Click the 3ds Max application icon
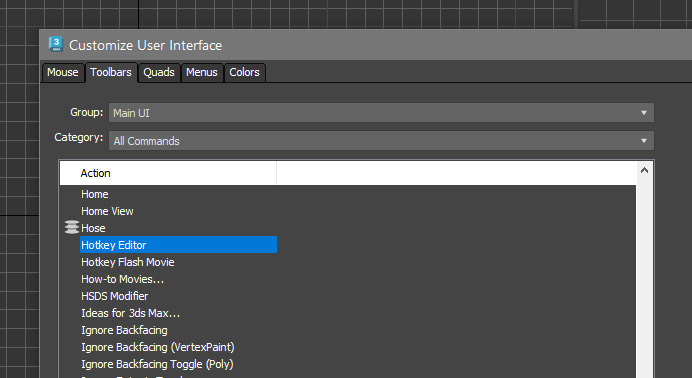Viewport: 692px width, 378px height. (56, 45)
